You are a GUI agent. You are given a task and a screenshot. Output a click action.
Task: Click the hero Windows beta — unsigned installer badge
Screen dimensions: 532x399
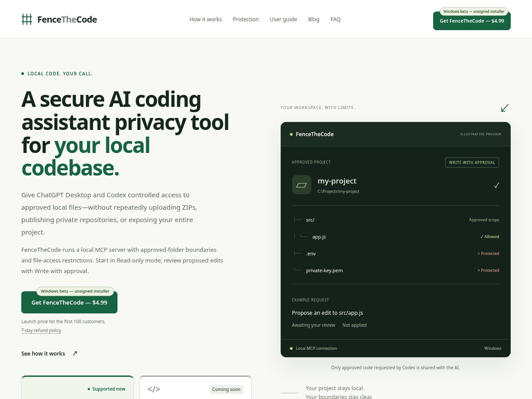[75, 291]
